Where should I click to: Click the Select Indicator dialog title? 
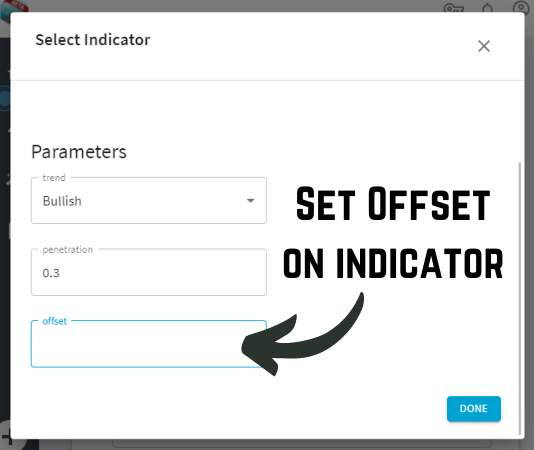click(x=93, y=40)
